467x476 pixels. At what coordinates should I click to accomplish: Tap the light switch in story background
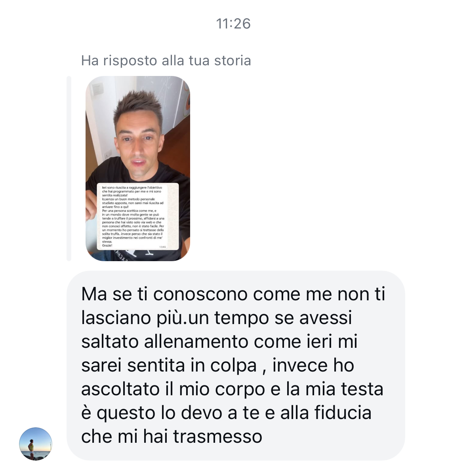coord(97,89)
